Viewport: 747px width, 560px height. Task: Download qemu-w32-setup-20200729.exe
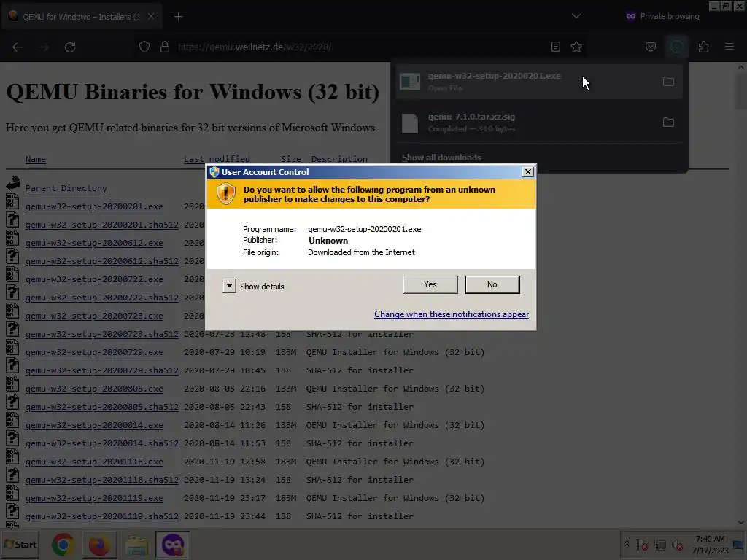point(94,352)
